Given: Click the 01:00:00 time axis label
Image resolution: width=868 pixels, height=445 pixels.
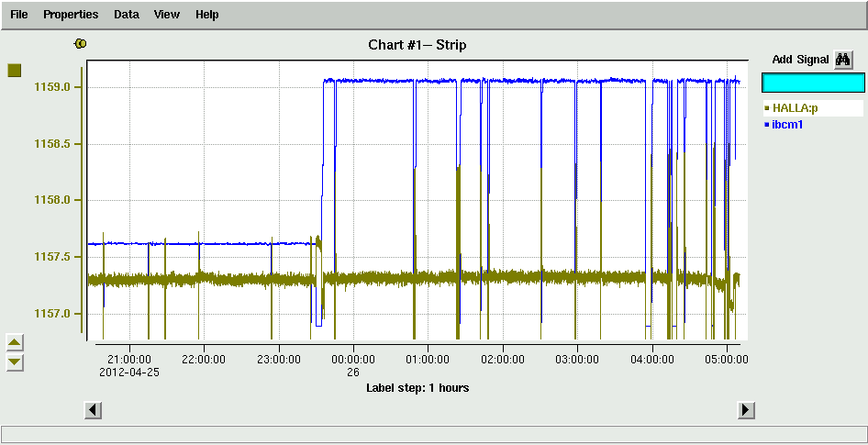Looking at the screenshot, I should click(428, 359).
